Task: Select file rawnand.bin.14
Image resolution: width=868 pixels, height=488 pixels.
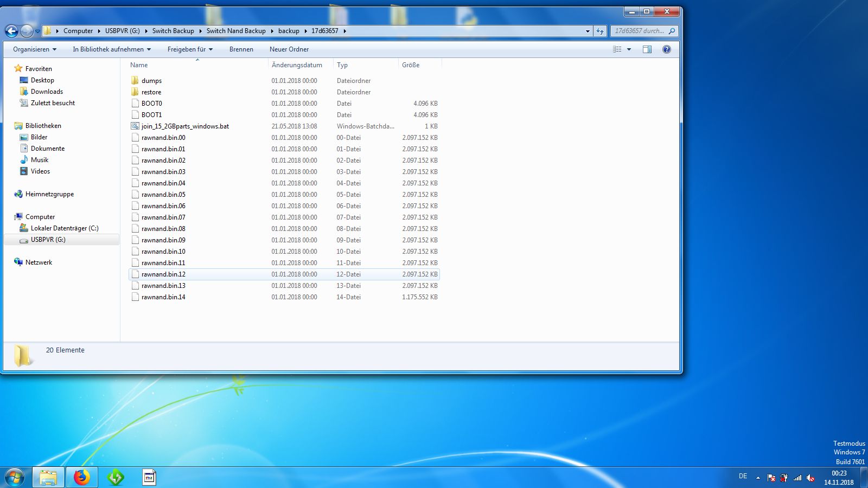Action: (163, 297)
